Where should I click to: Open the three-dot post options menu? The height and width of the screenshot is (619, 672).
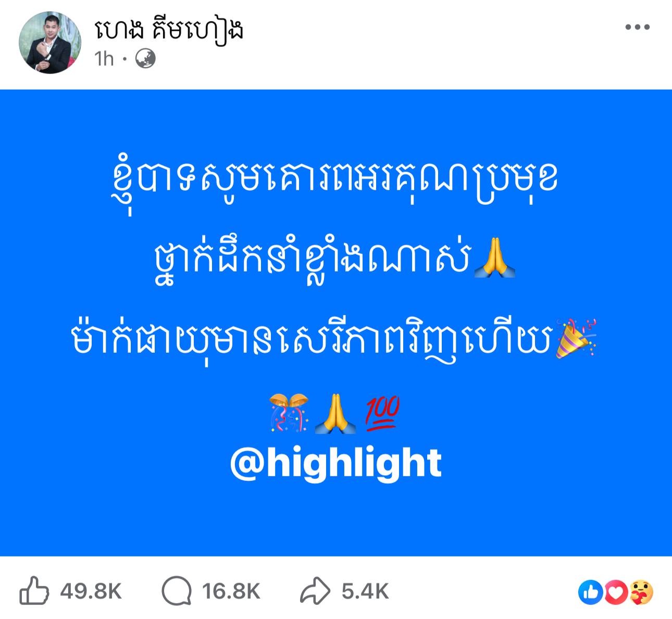[638, 27]
